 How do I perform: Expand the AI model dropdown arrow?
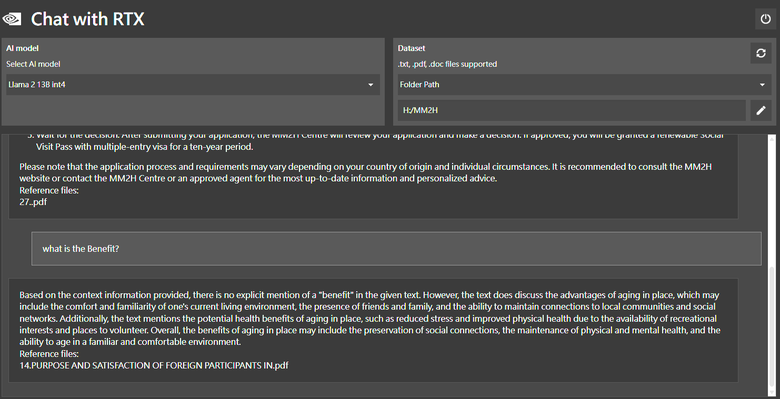[x=371, y=85]
